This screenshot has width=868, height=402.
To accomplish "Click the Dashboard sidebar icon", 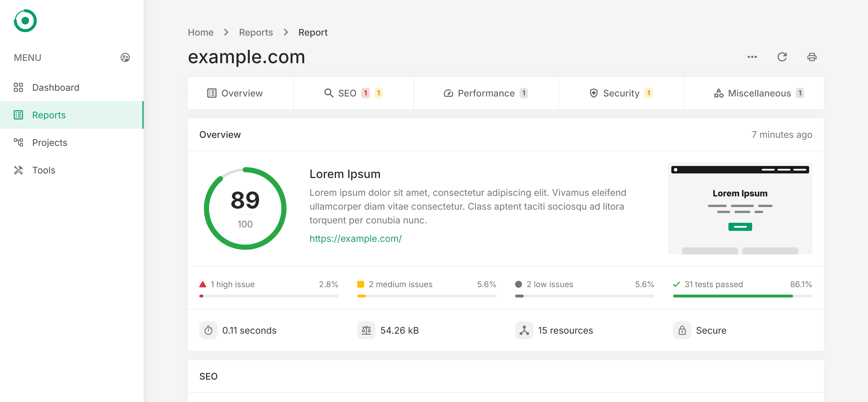I will click(x=18, y=87).
